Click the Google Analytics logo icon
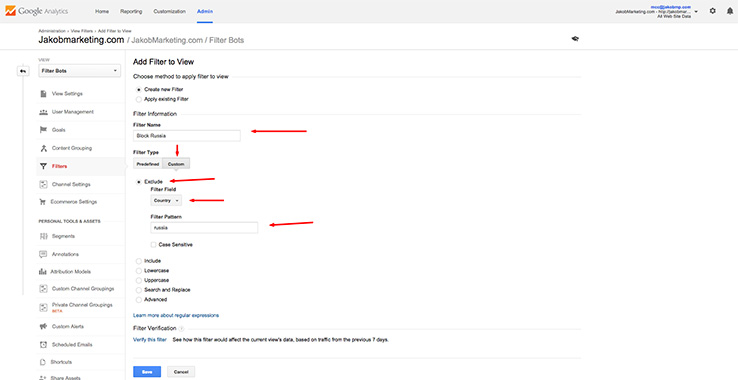738x380 pixels. coord(10,11)
